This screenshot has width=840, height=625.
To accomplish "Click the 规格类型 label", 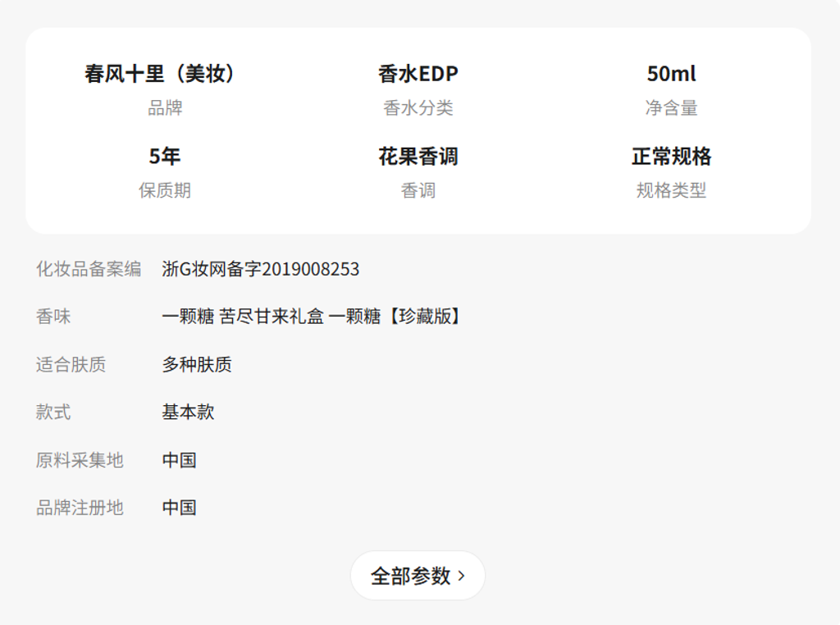I will point(671,190).
